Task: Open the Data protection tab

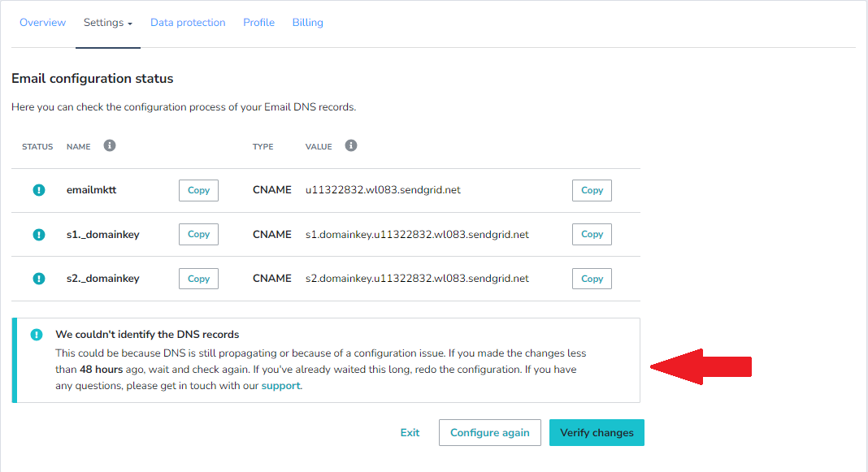Action: pos(188,22)
